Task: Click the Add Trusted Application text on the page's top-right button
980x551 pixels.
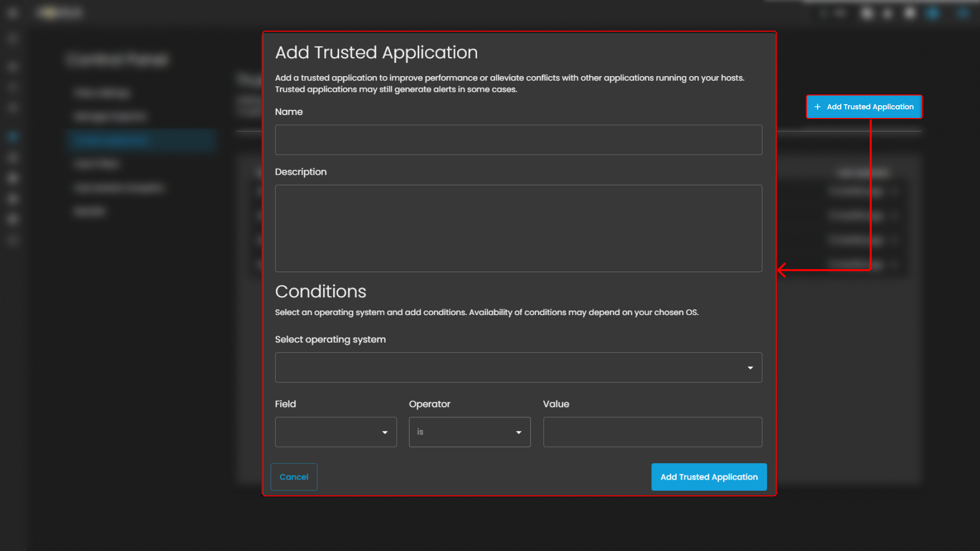Action: 870,107
